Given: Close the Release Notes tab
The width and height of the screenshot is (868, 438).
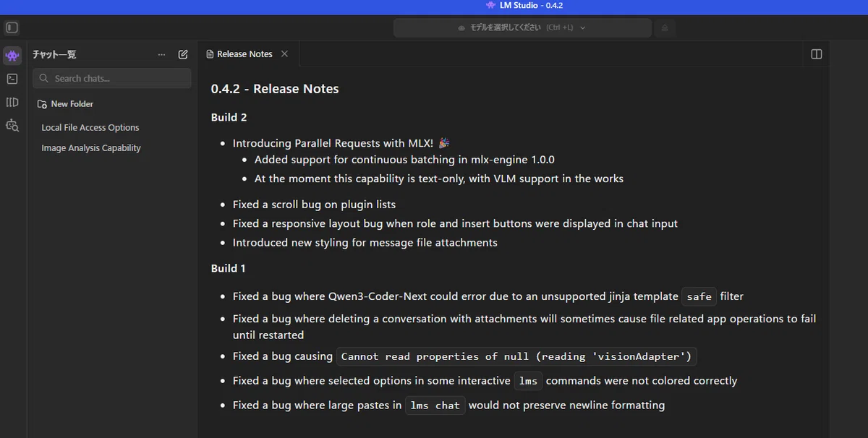Looking at the screenshot, I should point(284,53).
